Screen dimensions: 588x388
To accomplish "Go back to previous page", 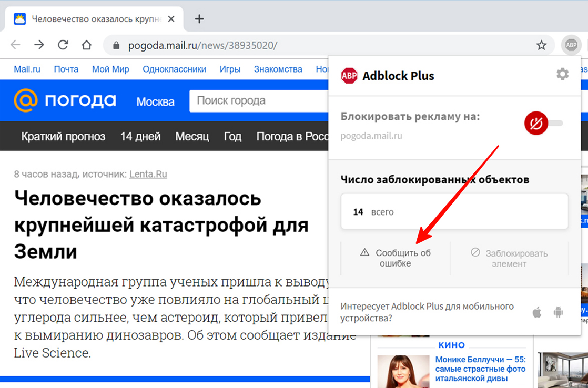I will [x=15, y=45].
